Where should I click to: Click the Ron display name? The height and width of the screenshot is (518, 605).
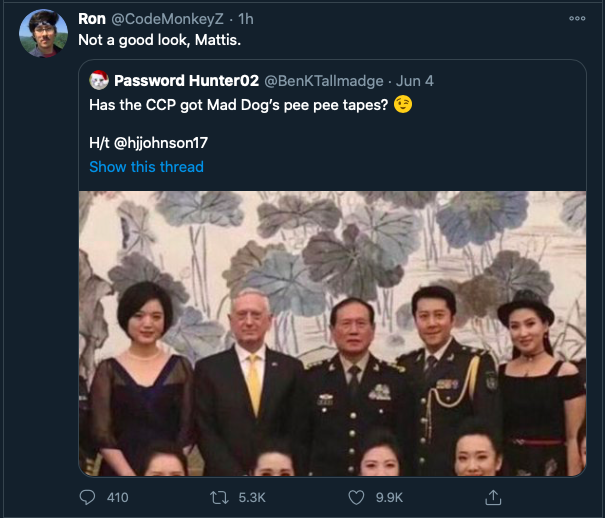[91, 19]
